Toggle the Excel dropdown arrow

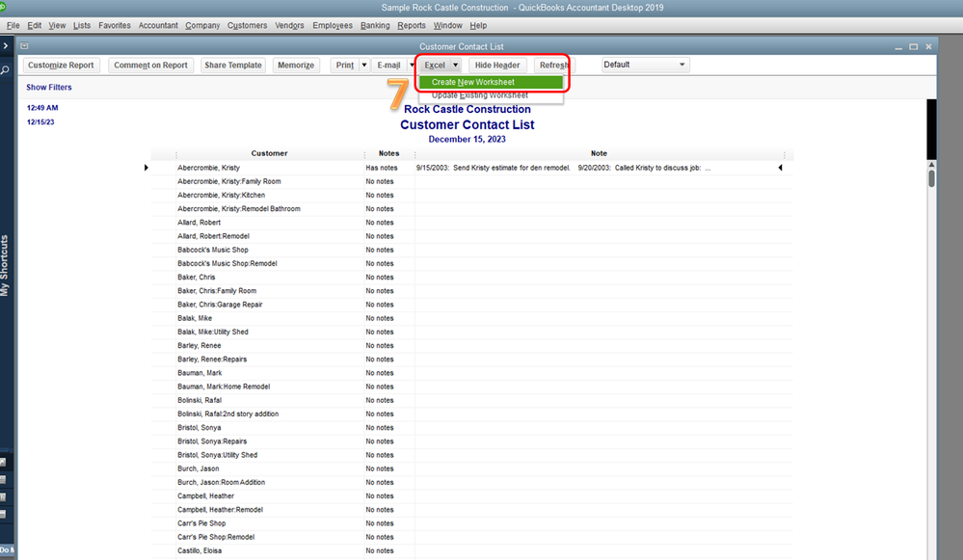(x=455, y=66)
